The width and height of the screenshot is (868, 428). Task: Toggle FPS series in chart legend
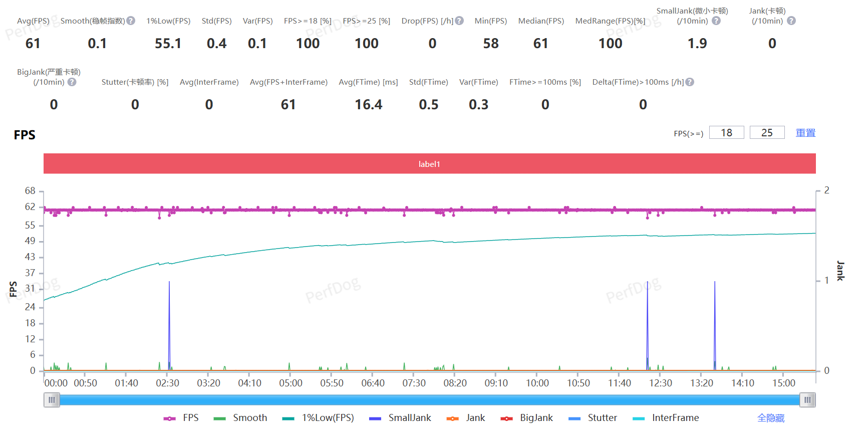pos(181,418)
